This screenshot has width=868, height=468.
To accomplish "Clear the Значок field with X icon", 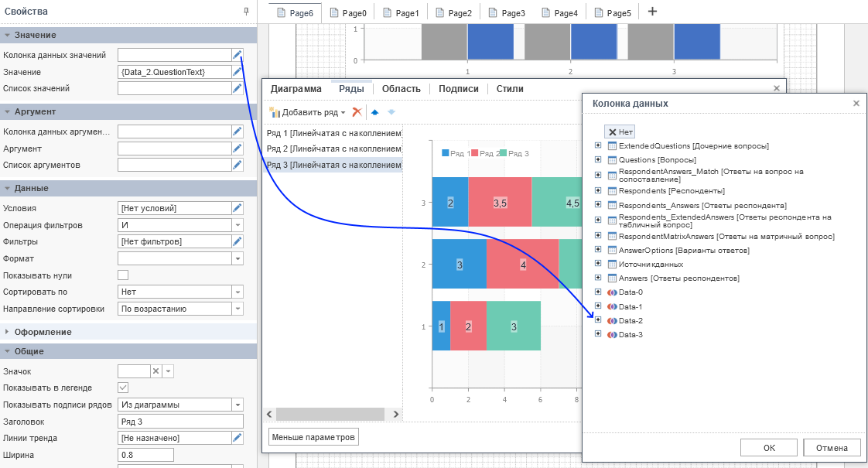I will (156, 371).
